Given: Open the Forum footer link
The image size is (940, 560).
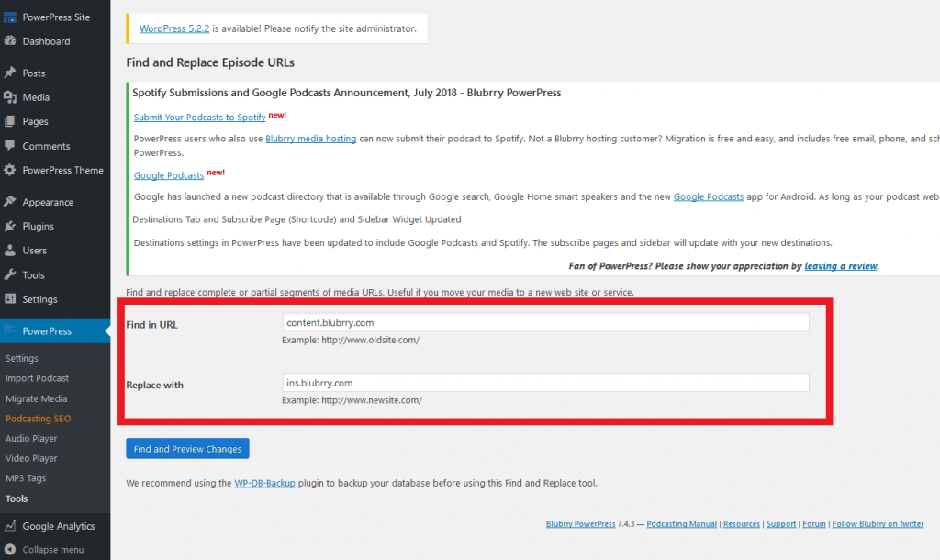Looking at the screenshot, I should [x=814, y=524].
